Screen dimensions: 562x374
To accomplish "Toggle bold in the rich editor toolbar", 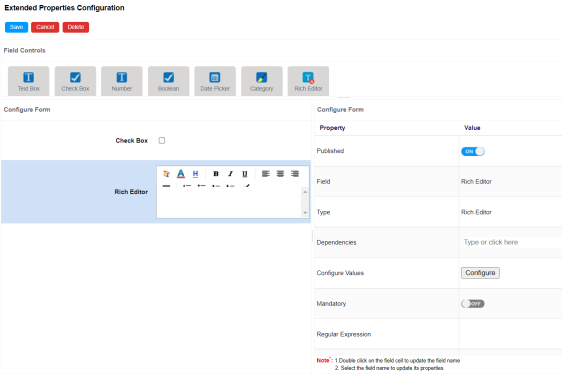I will point(216,174).
